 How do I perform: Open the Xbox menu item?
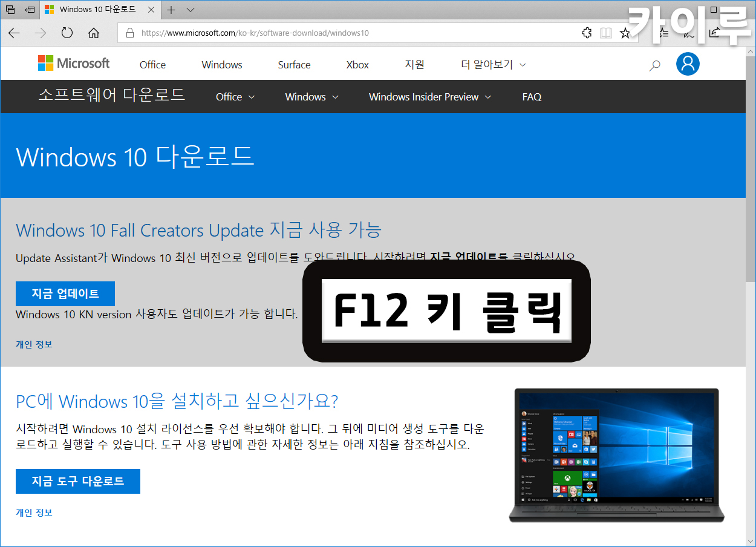point(357,65)
